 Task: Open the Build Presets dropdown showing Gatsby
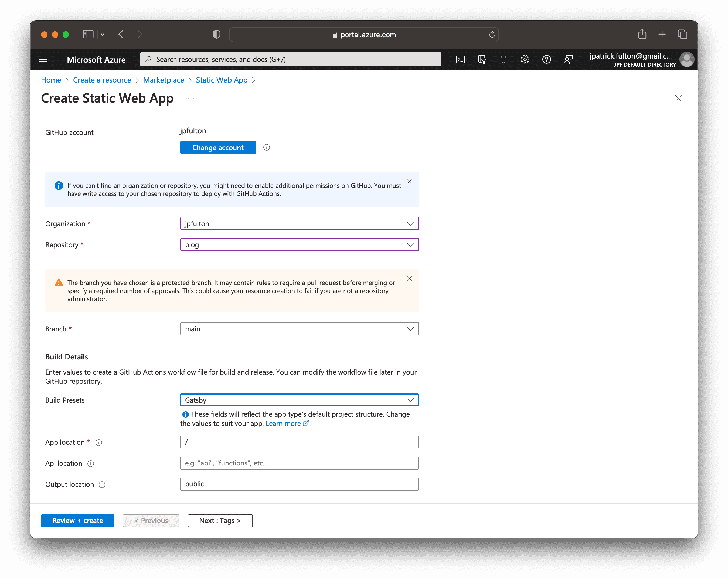pyautogui.click(x=299, y=400)
